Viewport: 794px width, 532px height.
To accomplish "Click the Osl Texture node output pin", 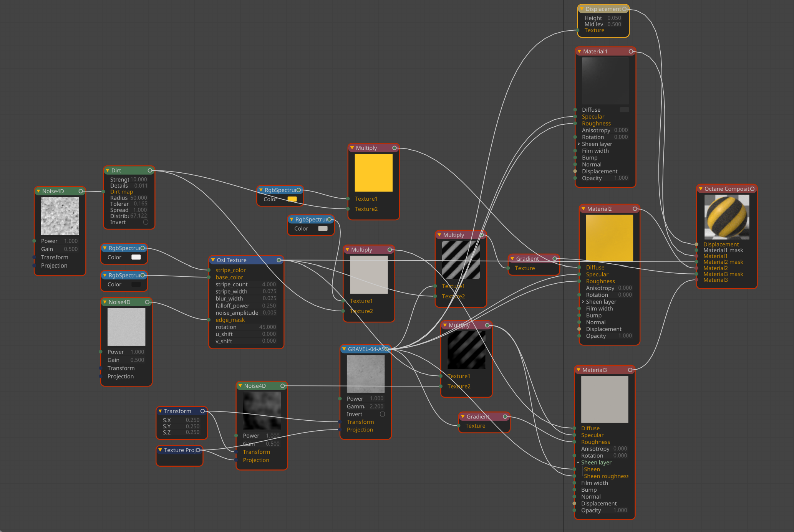I will (279, 260).
